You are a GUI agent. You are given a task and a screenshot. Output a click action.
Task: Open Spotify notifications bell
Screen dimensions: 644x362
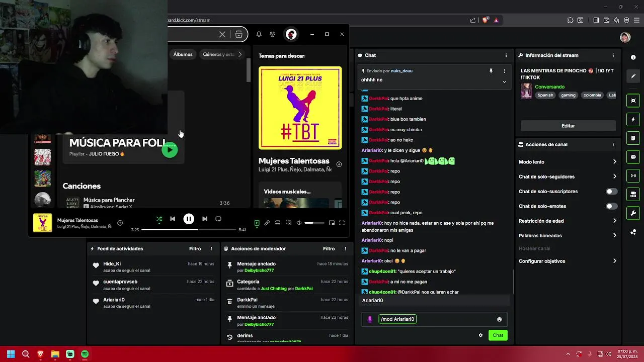tap(259, 34)
